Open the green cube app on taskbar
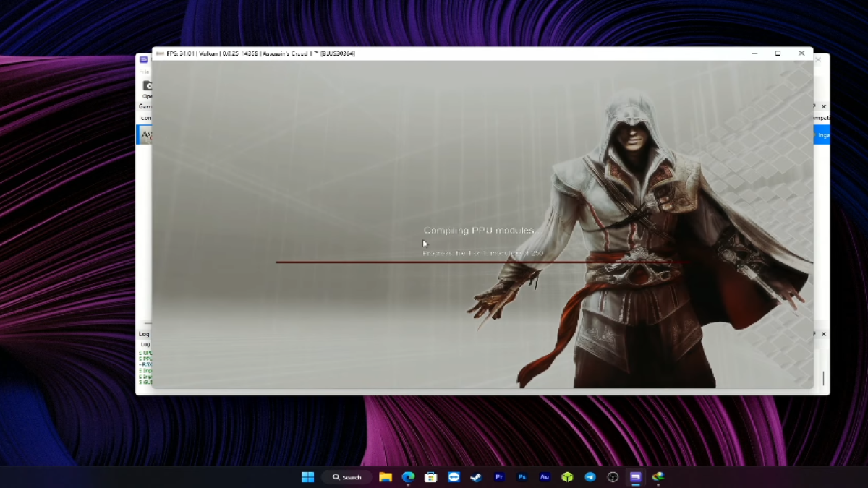Image resolution: width=868 pixels, height=488 pixels. [568, 477]
